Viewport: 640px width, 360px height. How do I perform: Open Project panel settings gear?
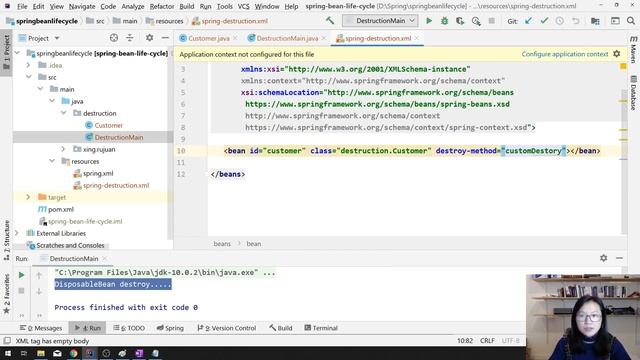tap(149, 38)
